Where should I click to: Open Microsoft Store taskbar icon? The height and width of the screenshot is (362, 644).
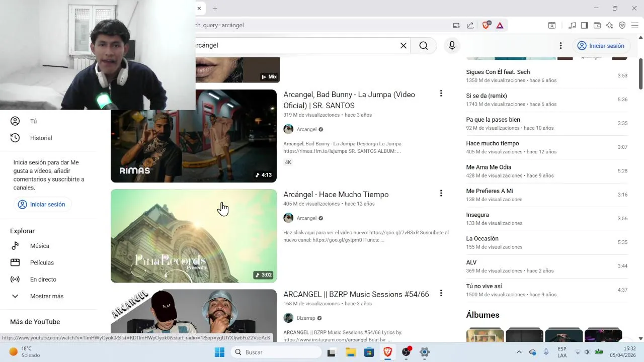[x=369, y=352]
